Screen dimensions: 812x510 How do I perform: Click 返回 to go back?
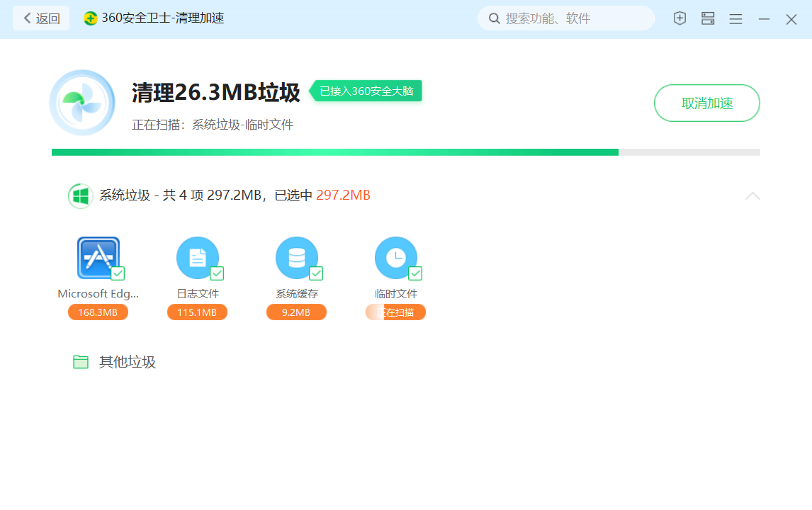41,18
